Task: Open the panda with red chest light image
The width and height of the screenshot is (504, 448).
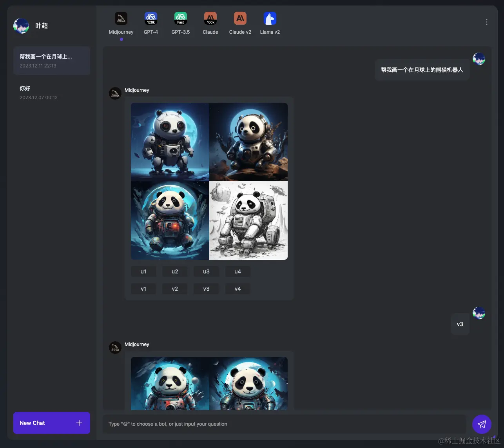Action: coord(170,220)
